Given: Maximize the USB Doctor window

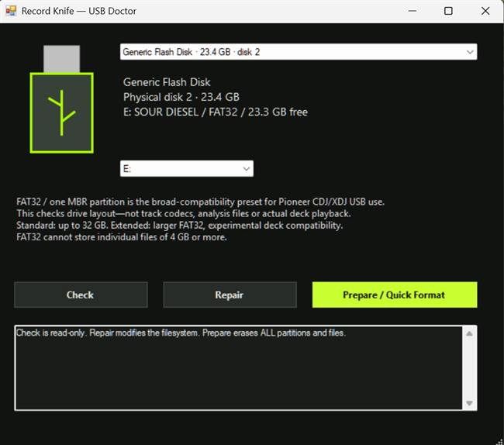Looking at the screenshot, I should [x=448, y=11].
